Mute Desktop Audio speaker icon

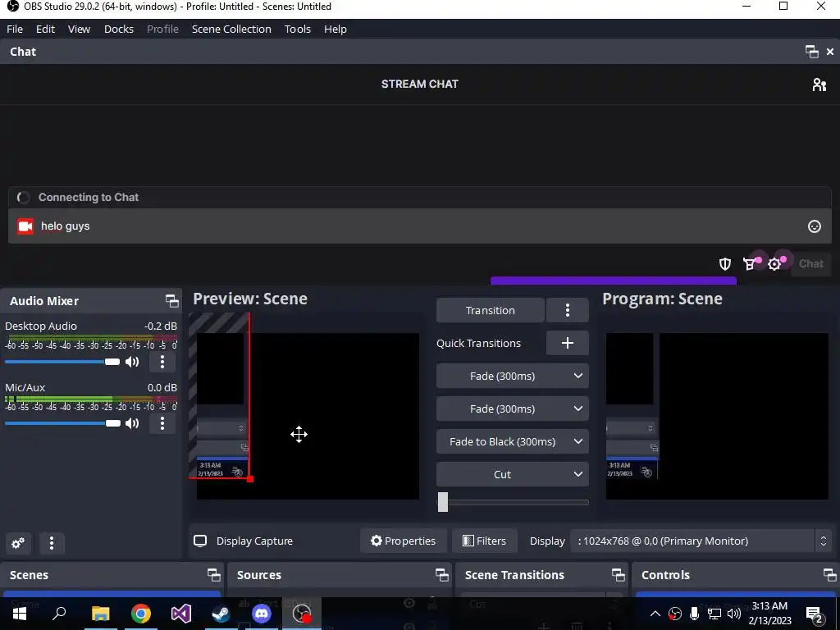click(132, 362)
